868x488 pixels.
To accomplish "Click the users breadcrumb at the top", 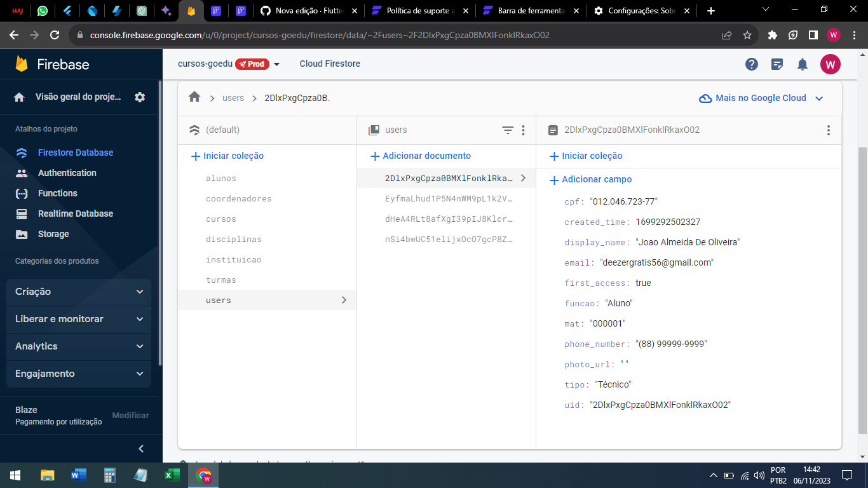I will pyautogui.click(x=233, y=98).
